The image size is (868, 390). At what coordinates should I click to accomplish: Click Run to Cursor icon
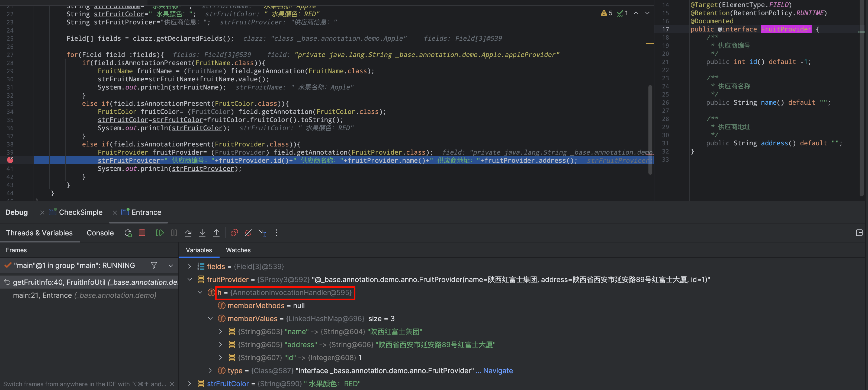click(262, 233)
